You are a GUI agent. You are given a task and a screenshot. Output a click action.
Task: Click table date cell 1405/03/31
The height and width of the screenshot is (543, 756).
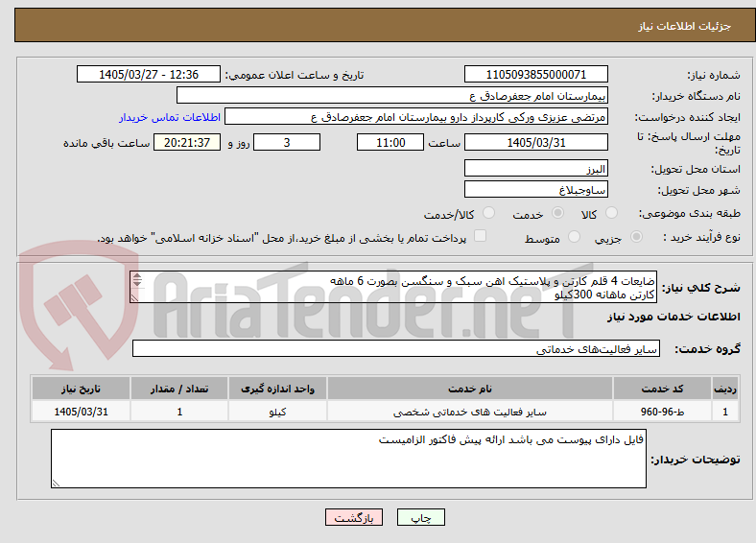point(81,412)
